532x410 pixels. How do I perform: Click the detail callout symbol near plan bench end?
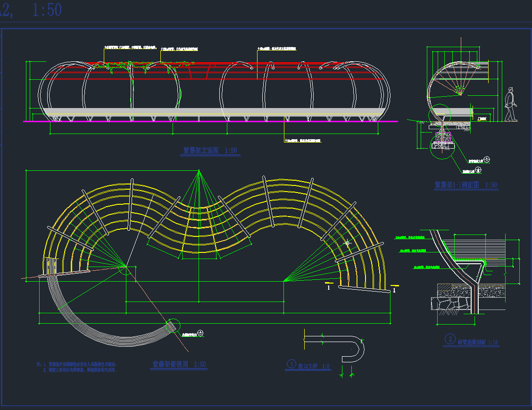(x=200, y=334)
